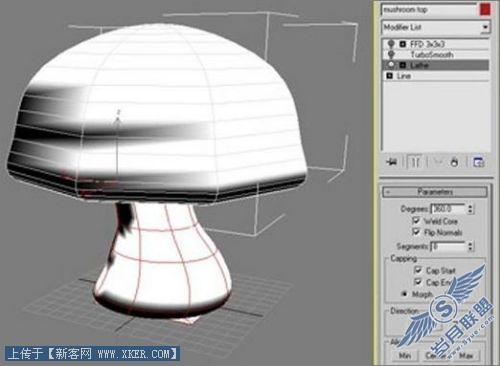Toggle Show End Result button
The width and height of the screenshot is (500, 366).
tap(415, 162)
